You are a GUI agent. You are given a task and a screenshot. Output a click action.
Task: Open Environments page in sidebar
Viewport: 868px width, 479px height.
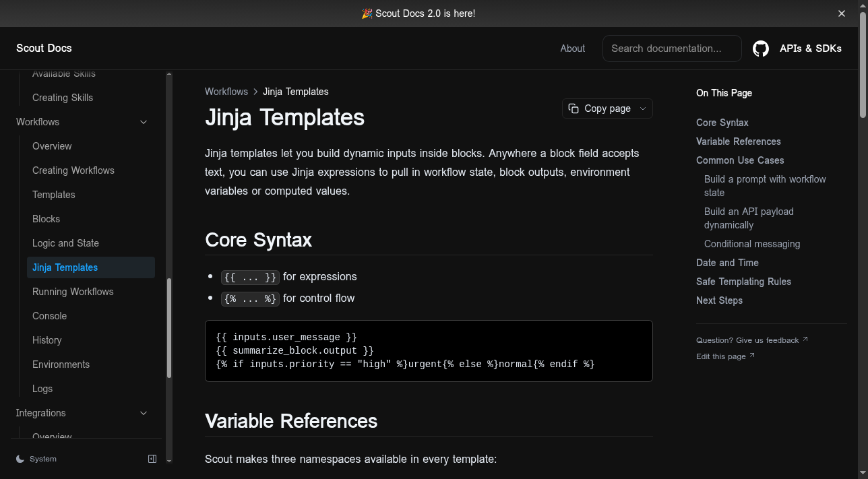coord(61,364)
